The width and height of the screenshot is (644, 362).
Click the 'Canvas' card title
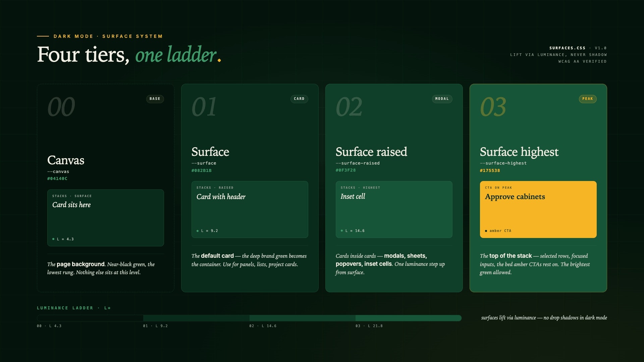pyautogui.click(x=66, y=160)
